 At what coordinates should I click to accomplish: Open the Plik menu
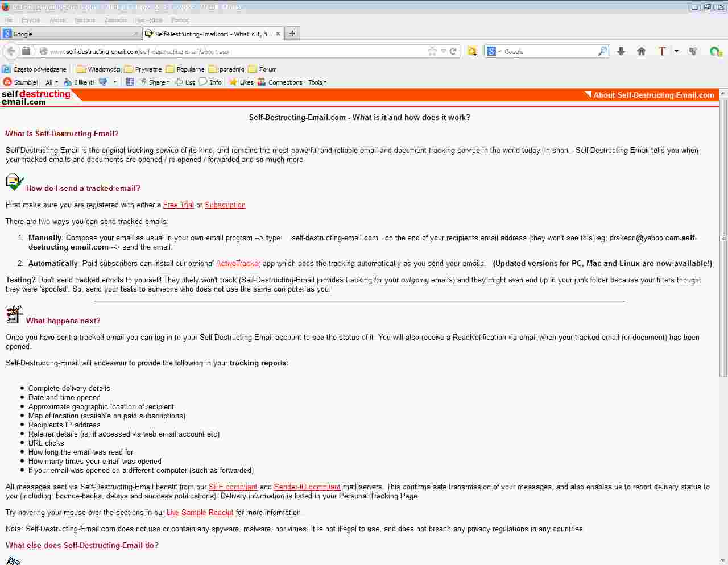(x=8, y=20)
